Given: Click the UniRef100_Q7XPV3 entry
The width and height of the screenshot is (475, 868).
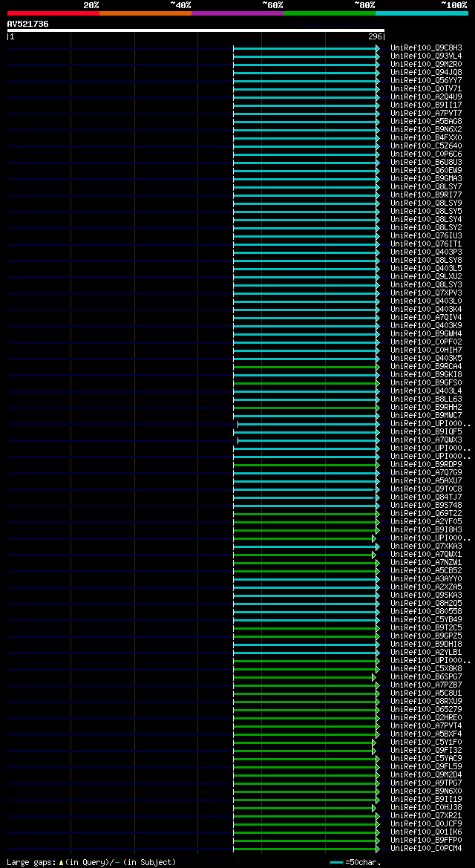Looking at the screenshot, I should pyautogui.click(x=426, y=293).
